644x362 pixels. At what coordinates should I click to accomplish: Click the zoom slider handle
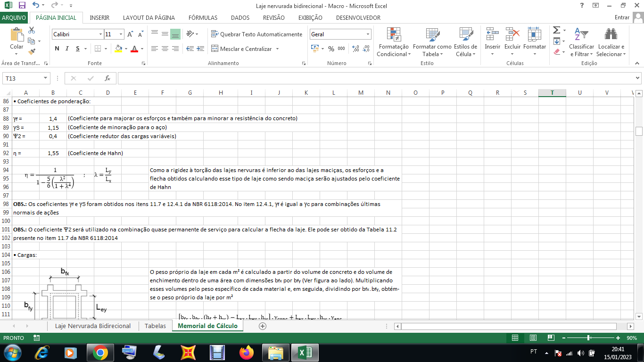589,338
